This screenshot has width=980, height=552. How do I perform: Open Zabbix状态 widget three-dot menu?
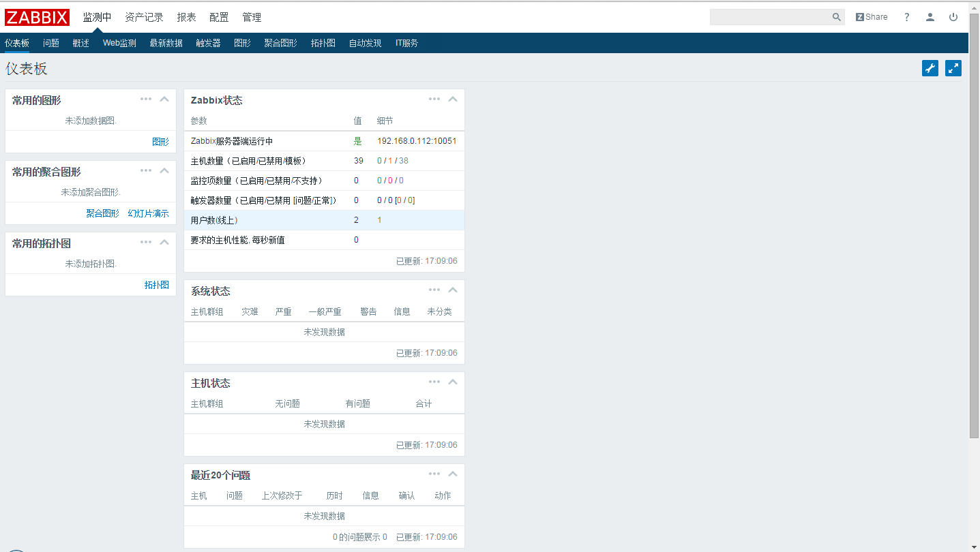[434, 99]
